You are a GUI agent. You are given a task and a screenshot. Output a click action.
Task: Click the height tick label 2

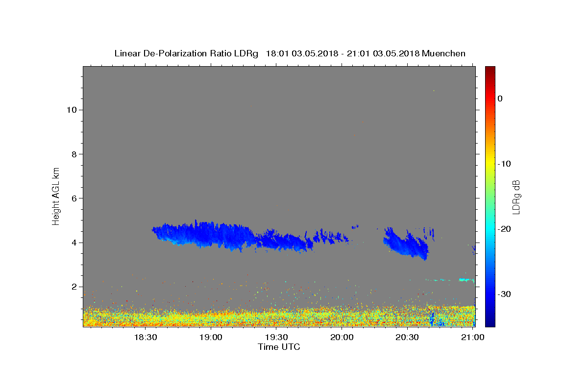tap(73, 287)
